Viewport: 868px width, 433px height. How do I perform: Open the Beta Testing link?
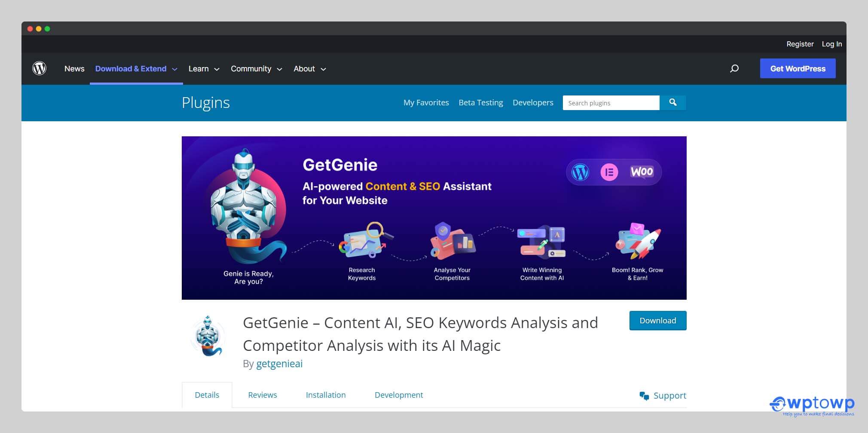click(x=481, y=102)
